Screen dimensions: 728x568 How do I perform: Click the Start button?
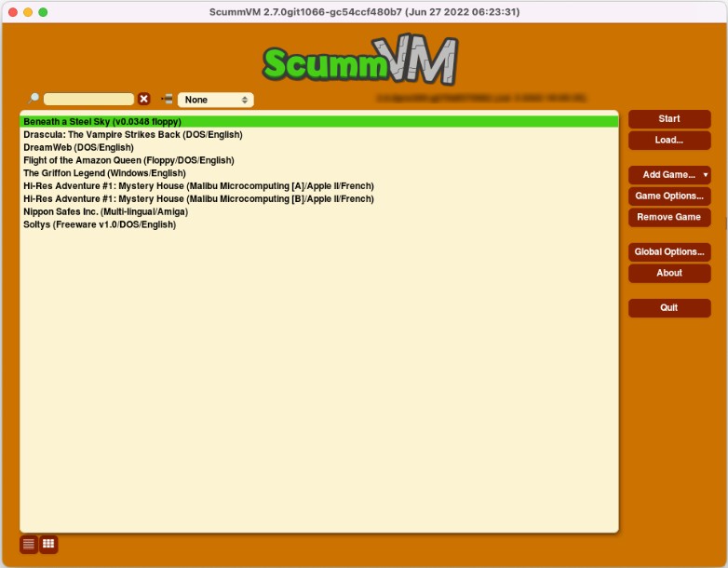pyautogui.click(x=669, y=119)
